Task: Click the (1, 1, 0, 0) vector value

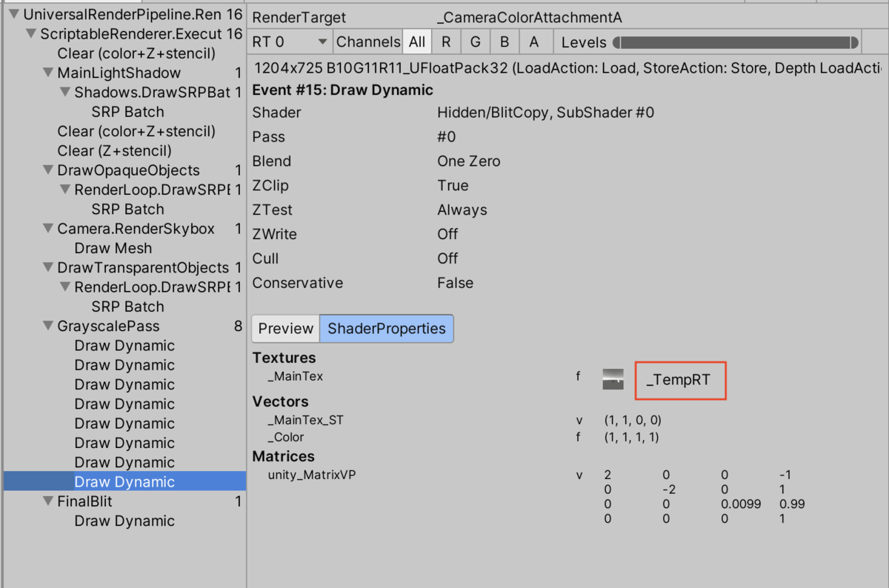Action: coord(633,420)
